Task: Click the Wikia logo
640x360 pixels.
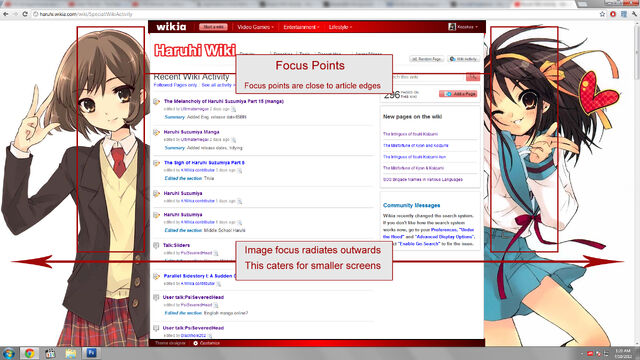Action: coord(171,27)
